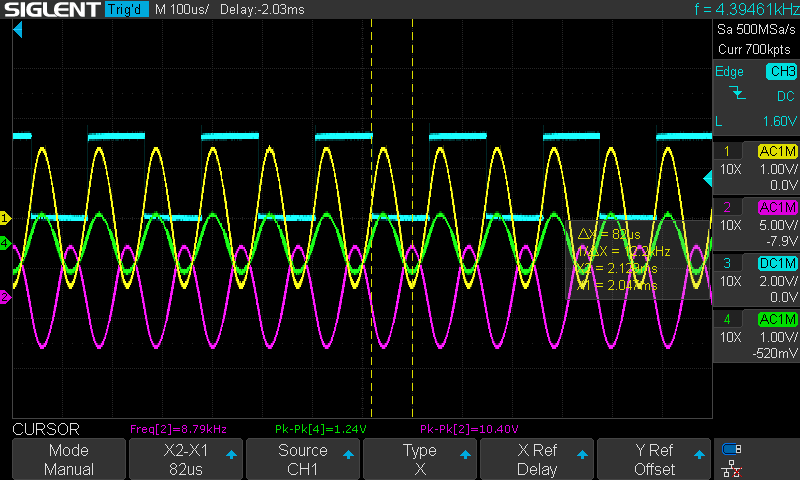Image resolution: width=800 pixels, height=480 pixels.
Task: Open the Source CH1 selector
Action: [x=302, y=460]
